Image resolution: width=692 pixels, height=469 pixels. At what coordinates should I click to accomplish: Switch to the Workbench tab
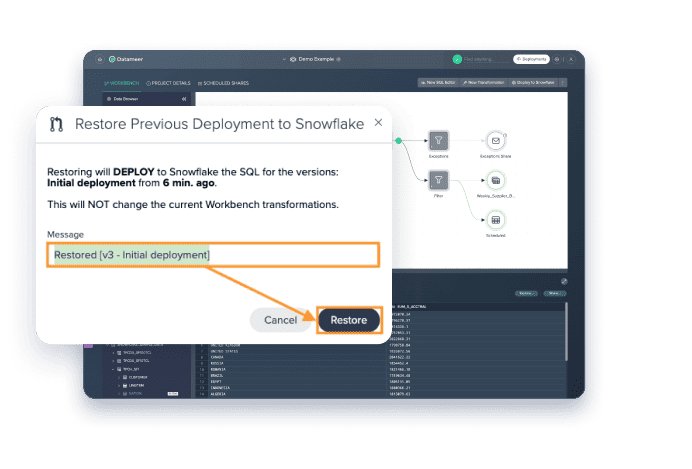(x=121, y=83)
